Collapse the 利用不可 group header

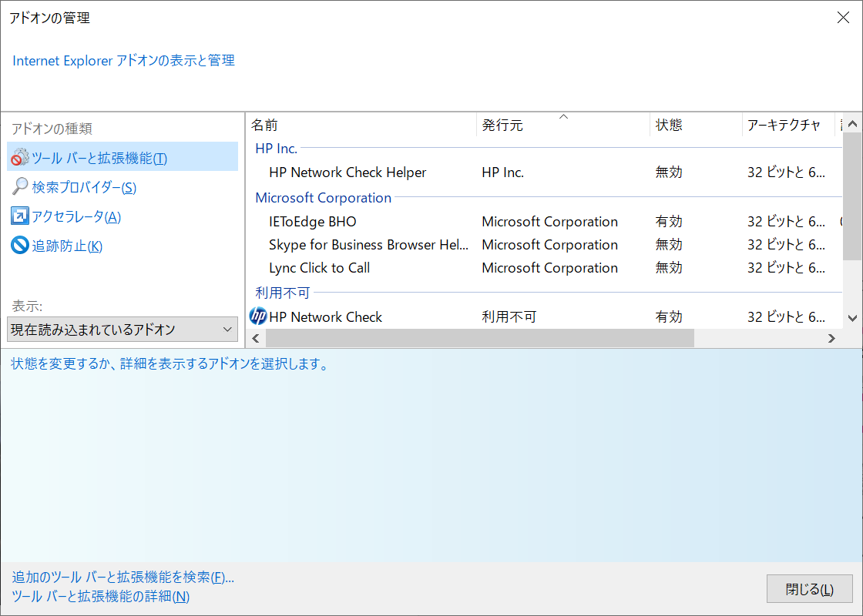(282, 293)
